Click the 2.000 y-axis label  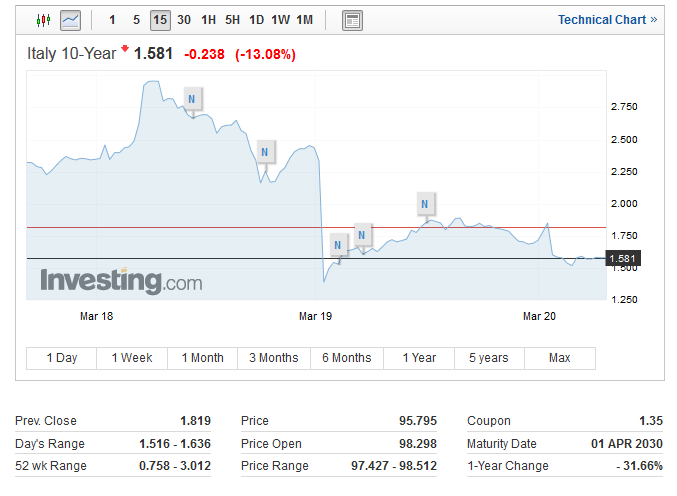[x=624, y=204]
